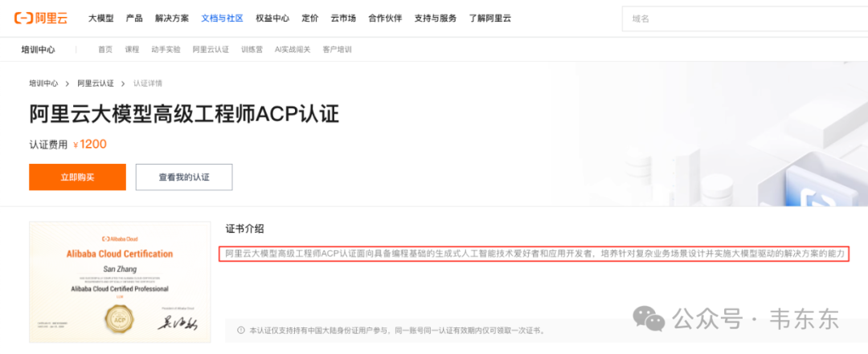Open the Alibaba Cloud logo homepage
The width and height of the screenshot is (868, 354).
tap(40, 18)
